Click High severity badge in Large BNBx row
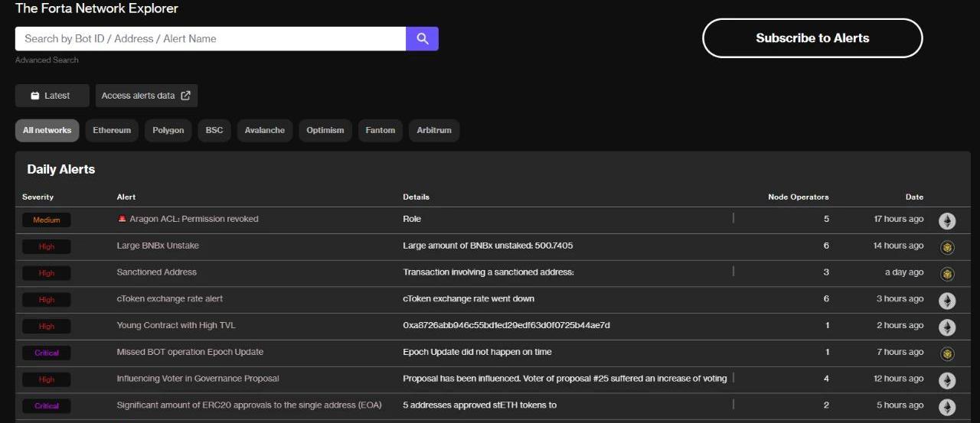Viewport: 980px width, 423px height. point(47,246)
